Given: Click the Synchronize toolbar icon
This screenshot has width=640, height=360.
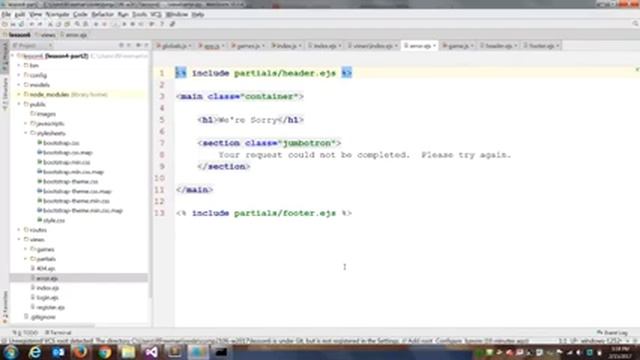Looking at the screenshot, I should click(x=22, y=24).
